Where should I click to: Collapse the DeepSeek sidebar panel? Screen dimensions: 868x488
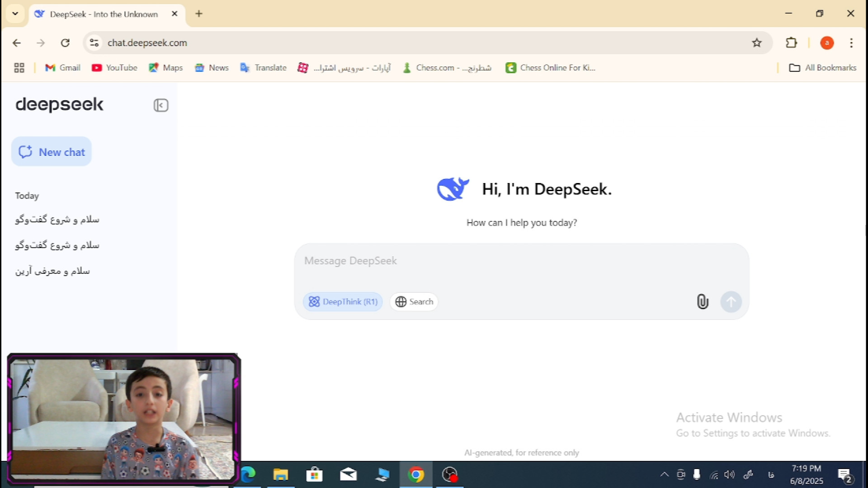click(x=160, y=105)
